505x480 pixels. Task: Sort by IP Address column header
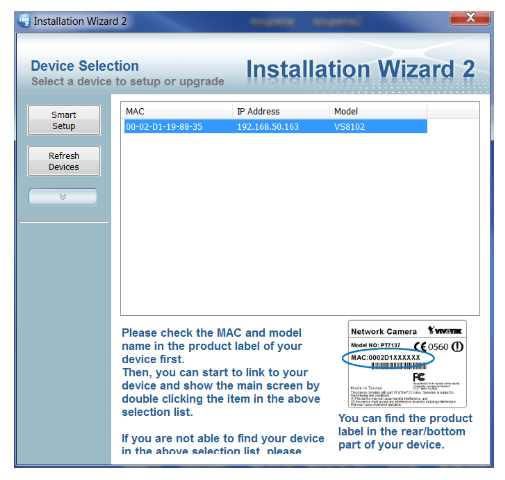[x=281, y=111]
